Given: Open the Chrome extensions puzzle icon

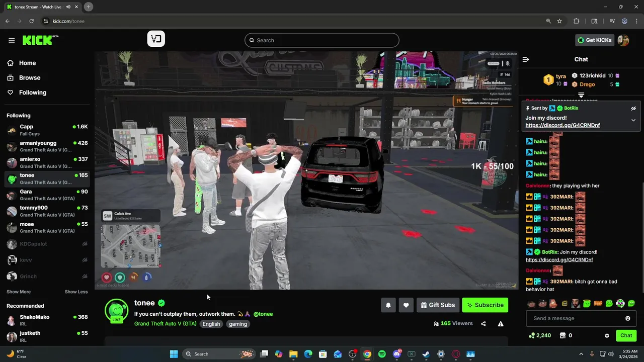Looking at the screenshot, I should coord(577,21).
